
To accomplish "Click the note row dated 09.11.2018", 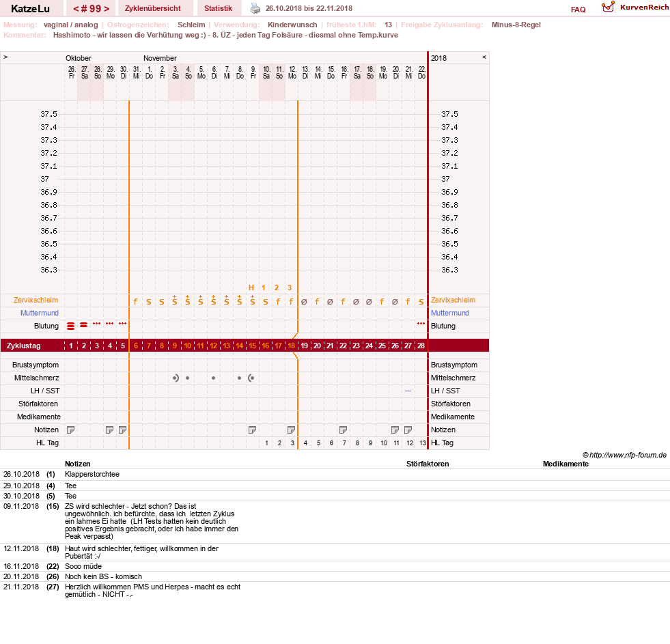I will tap(335, 521).
